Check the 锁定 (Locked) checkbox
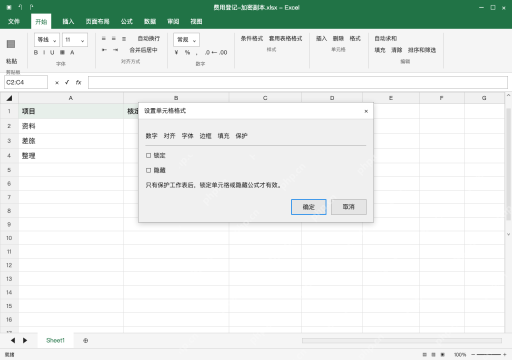 (x=148, y=155)
